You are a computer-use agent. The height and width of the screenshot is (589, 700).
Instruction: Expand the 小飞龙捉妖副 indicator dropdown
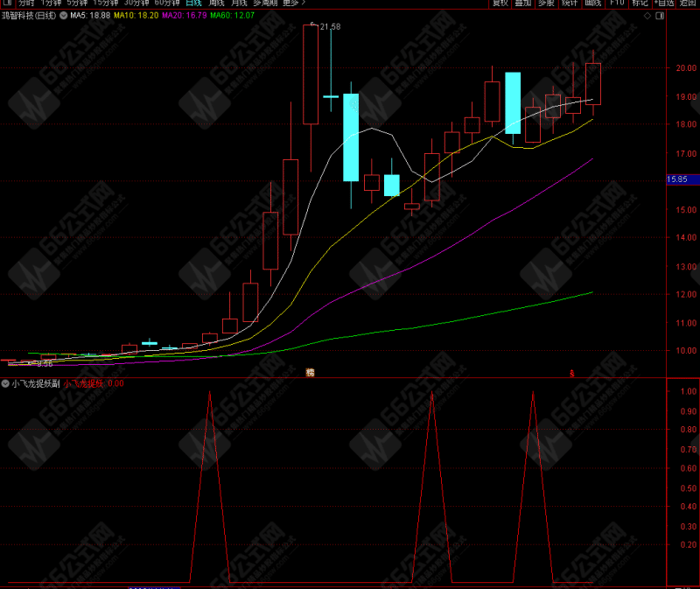(5, 383)
